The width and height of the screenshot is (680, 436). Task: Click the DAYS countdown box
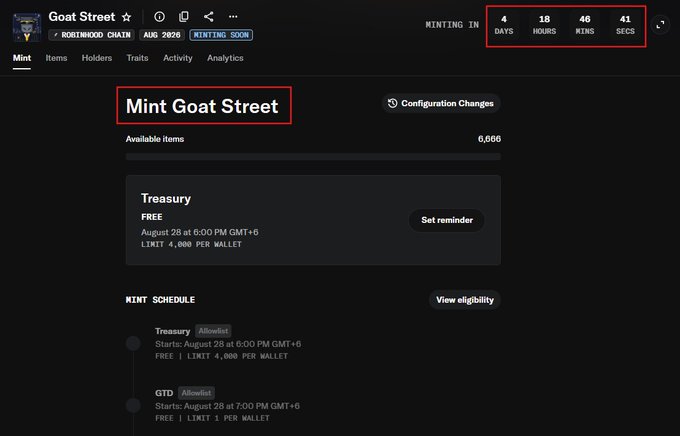(504, 26)
